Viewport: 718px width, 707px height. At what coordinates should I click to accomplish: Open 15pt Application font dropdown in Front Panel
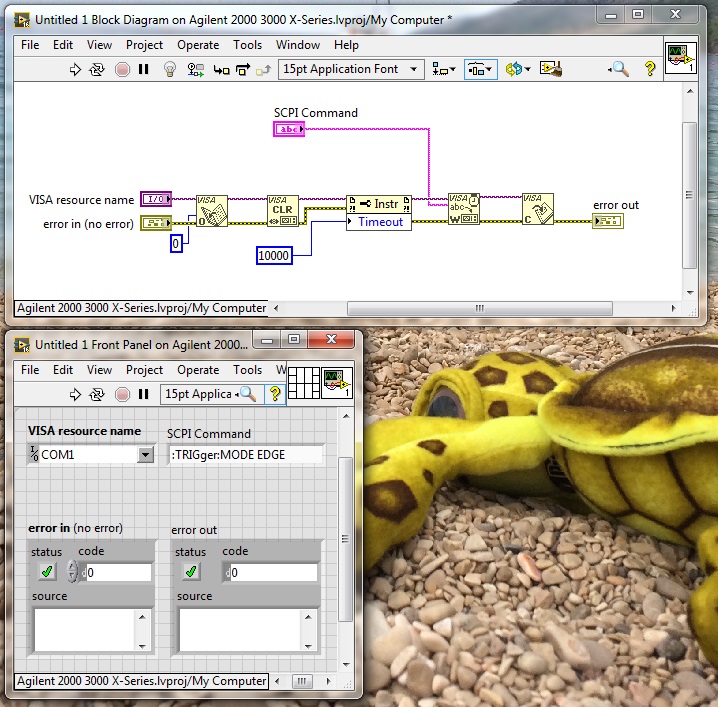click(x=198, y=394)
